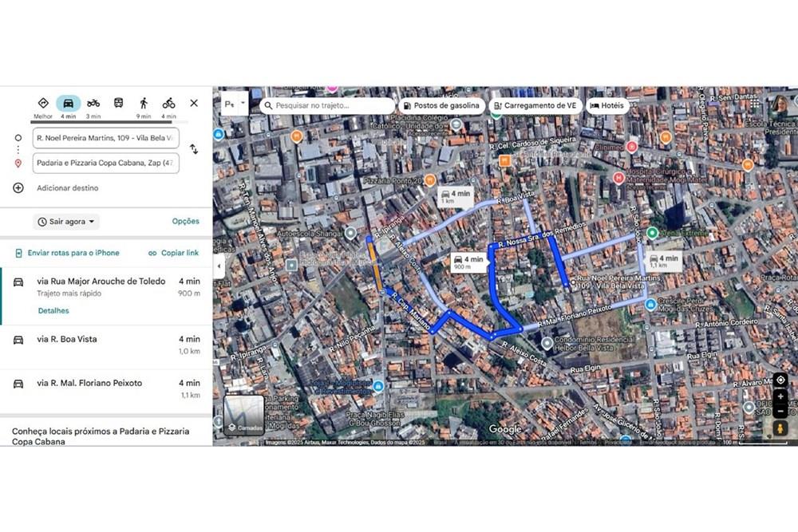Click the plus icon to add destination
The image size is (798, 532).
tap(18, 188)
